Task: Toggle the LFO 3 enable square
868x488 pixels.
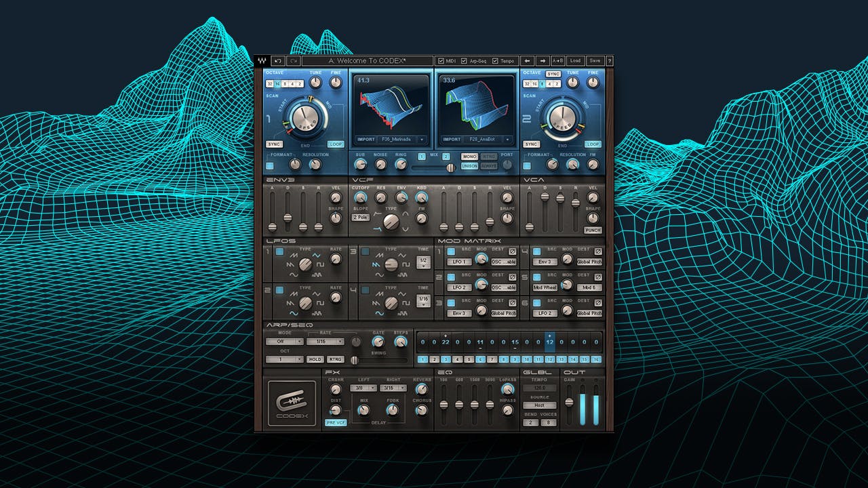Action: pos(366,251)
